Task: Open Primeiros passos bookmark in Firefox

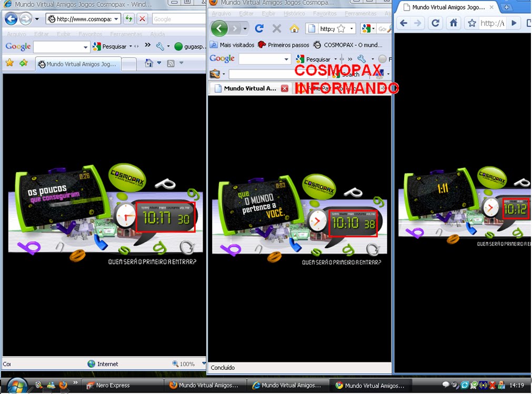Action: (284, 45)
